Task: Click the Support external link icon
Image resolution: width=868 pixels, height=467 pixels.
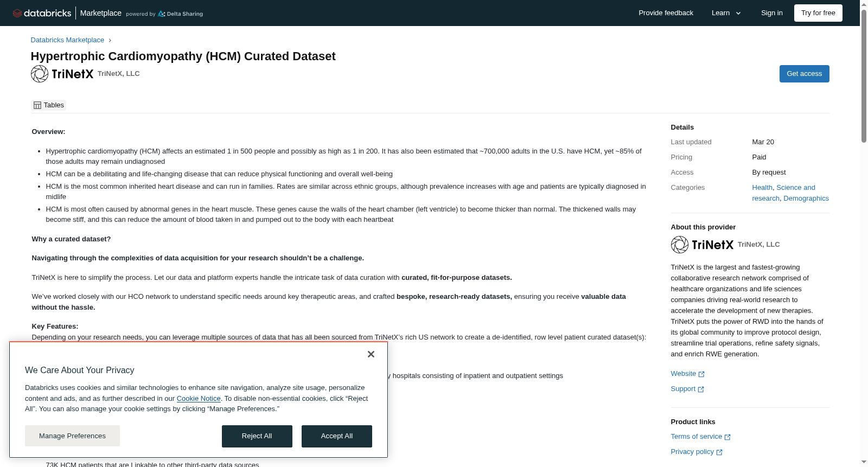Action: 701,389
